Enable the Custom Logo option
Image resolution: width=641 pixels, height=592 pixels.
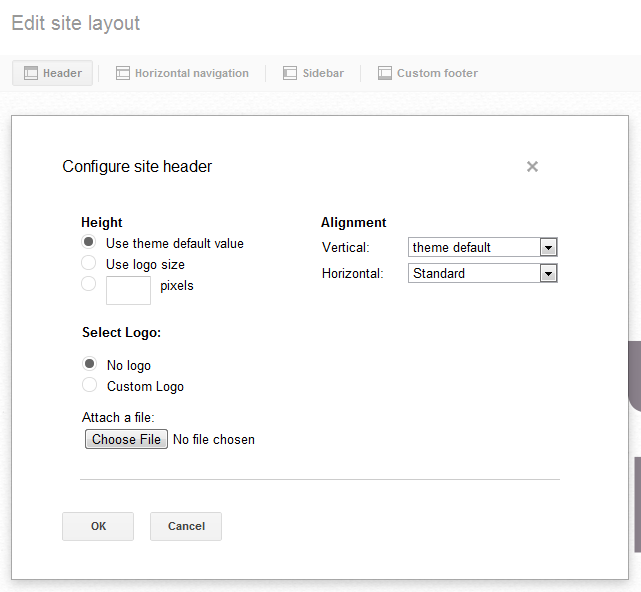(90, 386)
